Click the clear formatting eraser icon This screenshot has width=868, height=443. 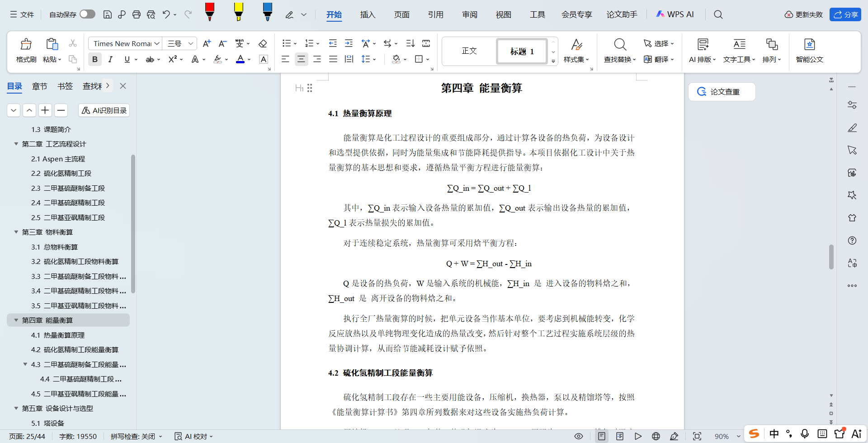(262, 43)
